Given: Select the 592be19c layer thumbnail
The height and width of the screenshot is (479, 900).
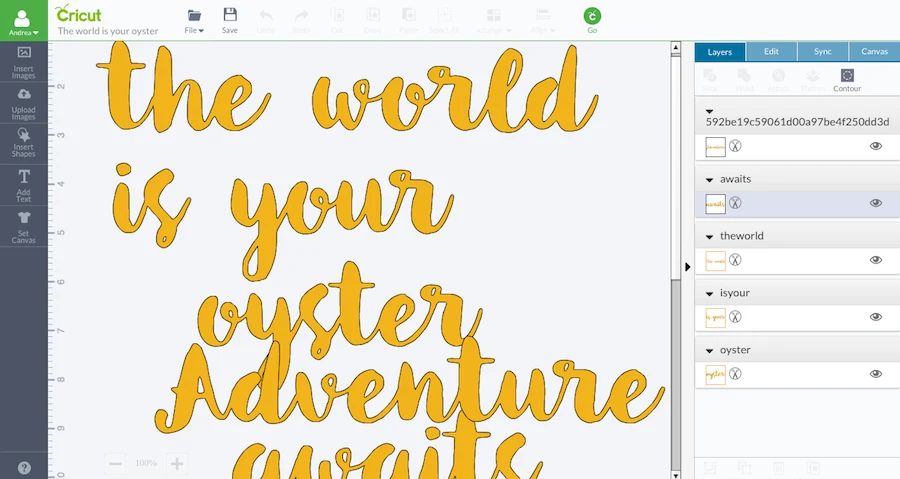Looking at the screenshot, I should (x=715, y=146).
